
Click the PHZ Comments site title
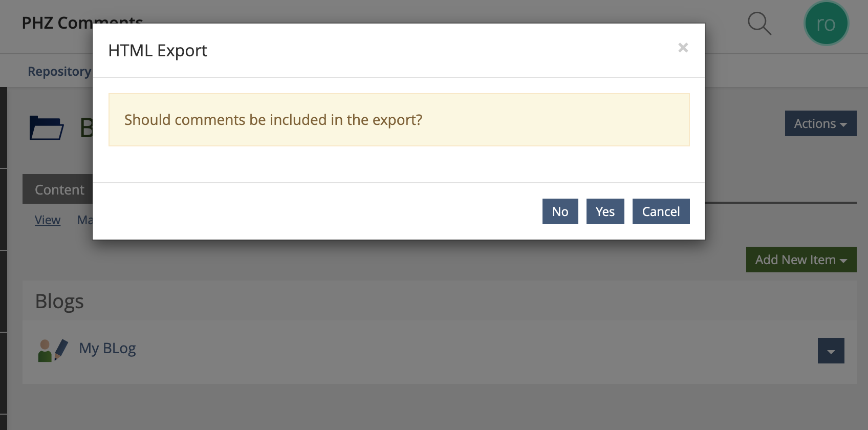point(56,23)
